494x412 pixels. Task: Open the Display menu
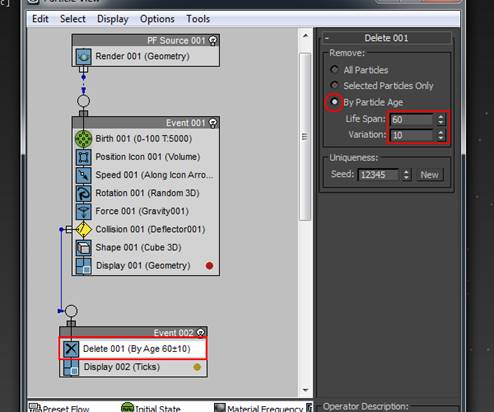click(113, 19)
